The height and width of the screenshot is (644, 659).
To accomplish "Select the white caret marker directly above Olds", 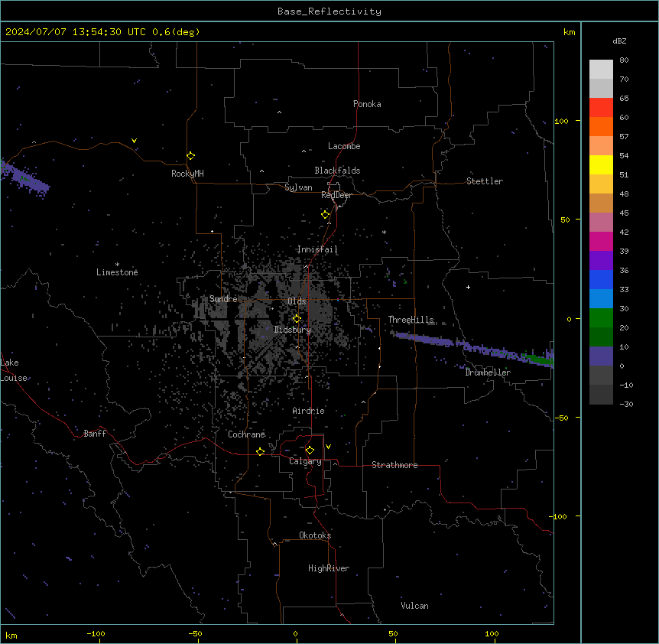I will pos(306,266).
